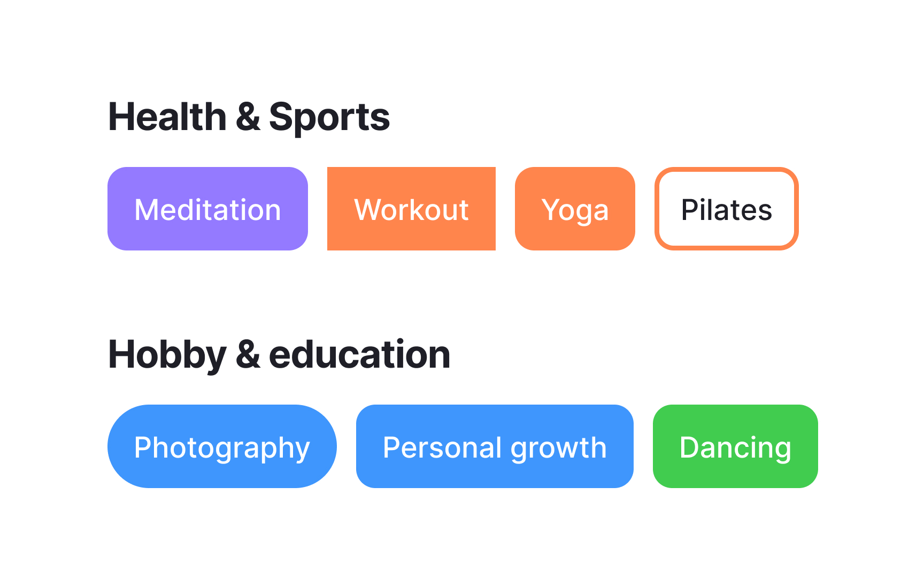
Task: Select the square-cornered orange chip
Action: (411, 209)
